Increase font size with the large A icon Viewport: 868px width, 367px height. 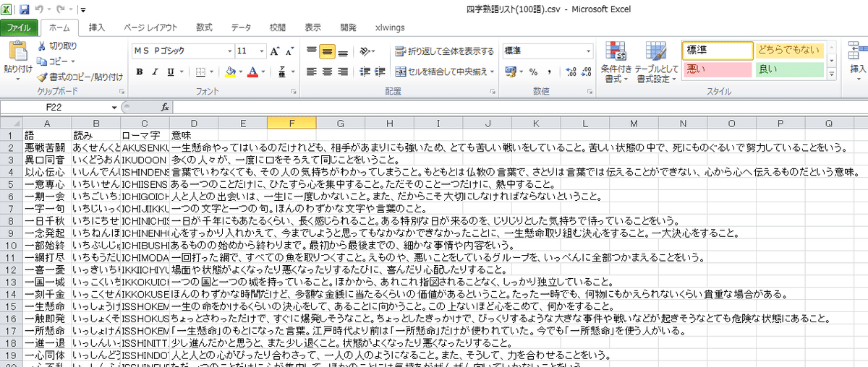pos(276,51)
